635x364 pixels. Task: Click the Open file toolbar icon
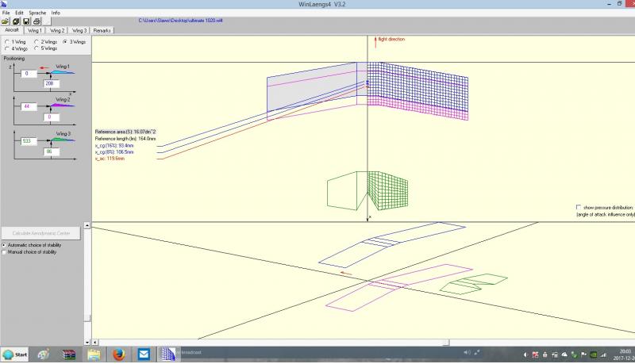tap(5, 21)
